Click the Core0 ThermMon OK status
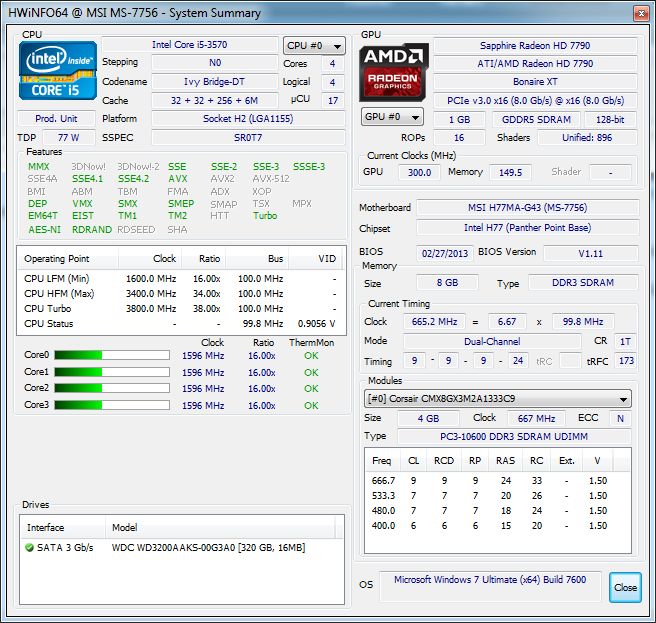This screenshot has width=656, height=623. [x=311, y=356]
